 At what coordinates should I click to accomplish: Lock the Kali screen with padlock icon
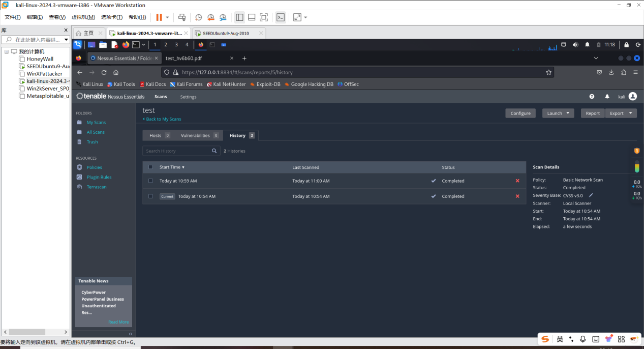tap(626, 45)
